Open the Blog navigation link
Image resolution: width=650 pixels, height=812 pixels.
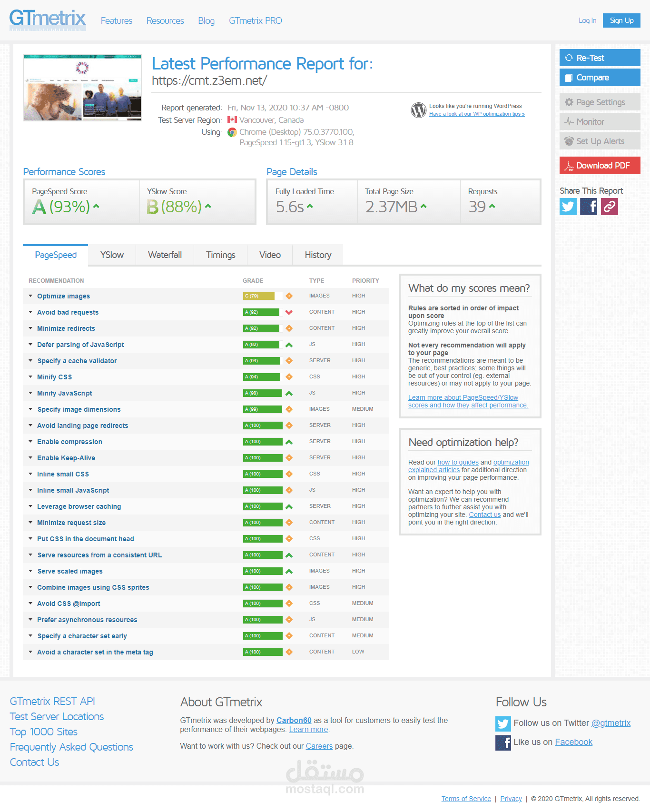[207, 20]
